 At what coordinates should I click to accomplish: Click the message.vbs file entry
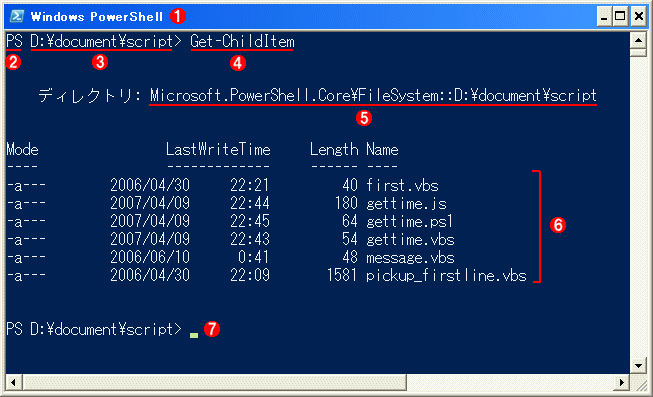tap(410, 258)
